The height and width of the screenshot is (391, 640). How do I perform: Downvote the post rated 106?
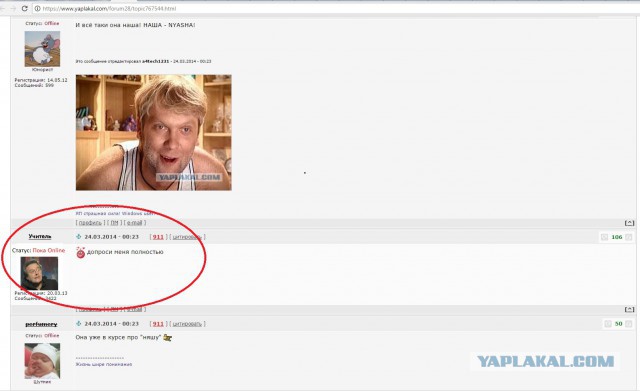(x=604, y=237)
